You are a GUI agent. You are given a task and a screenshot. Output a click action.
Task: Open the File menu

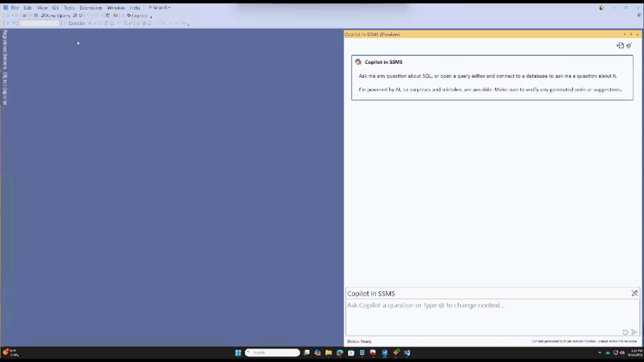pyautogui.click(x=15, y=8)
